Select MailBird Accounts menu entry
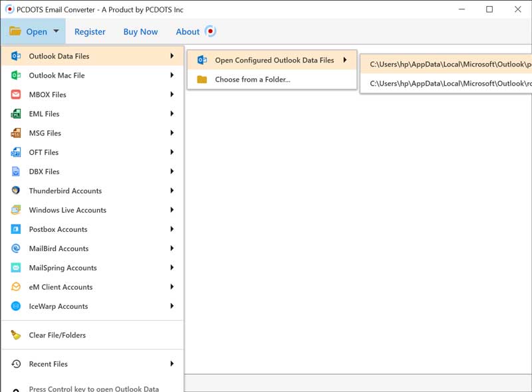This screenshot has width=532, height=392. point(92,248)
